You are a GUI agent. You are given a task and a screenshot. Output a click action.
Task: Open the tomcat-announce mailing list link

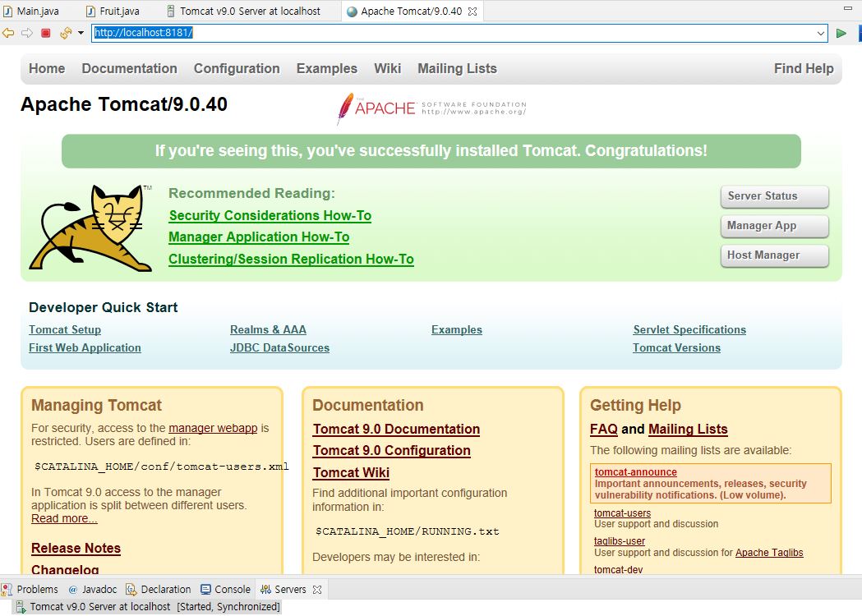(635, 472)
